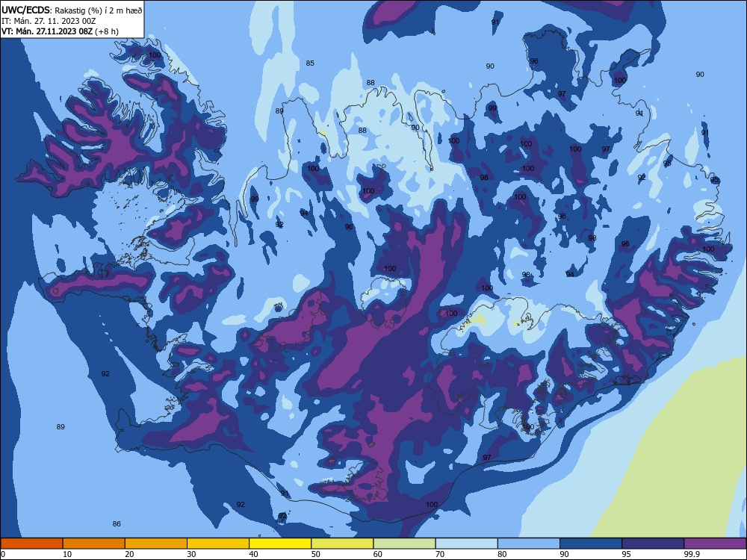Click the '86' humidity value over the ocean

(x=117, y=524)
